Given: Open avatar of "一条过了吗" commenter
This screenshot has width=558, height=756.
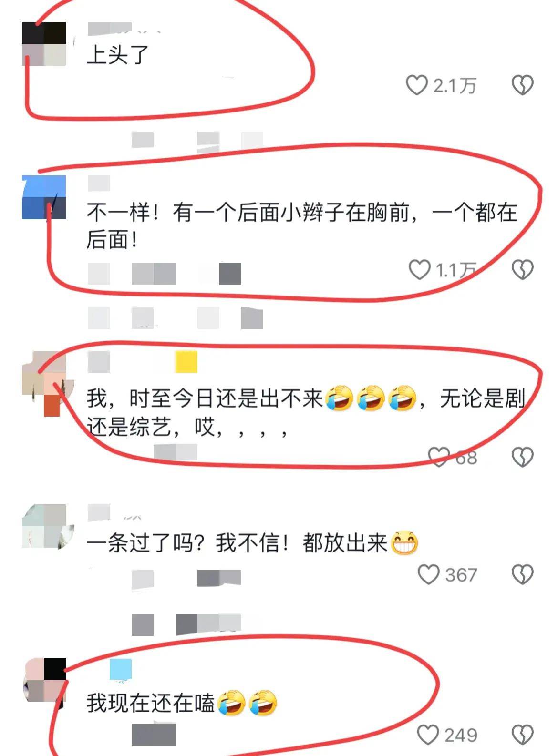Looking at the screenshot, I should (x=47, y=526).
